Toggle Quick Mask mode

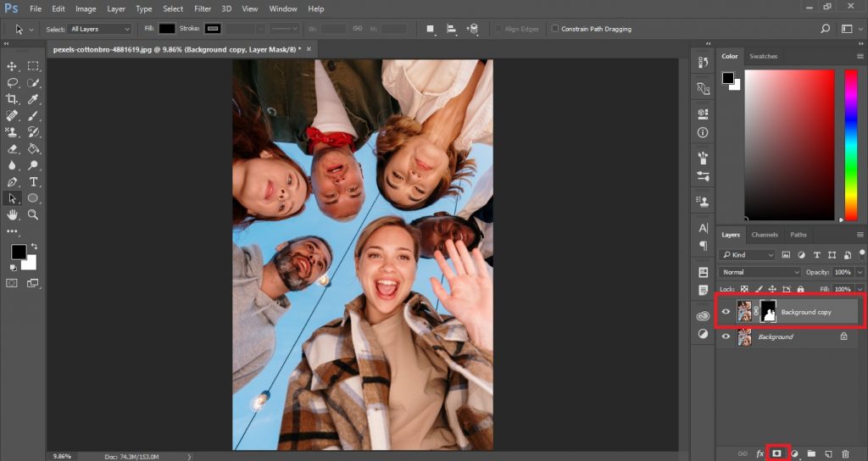pos(12,283)
